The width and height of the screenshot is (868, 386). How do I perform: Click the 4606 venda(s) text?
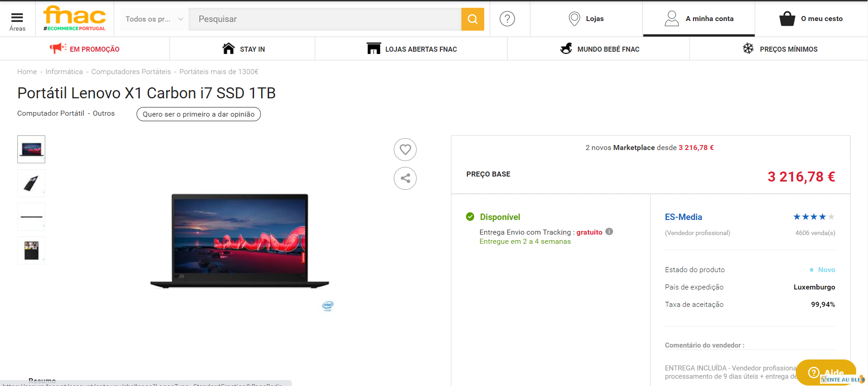click(815, 233)
